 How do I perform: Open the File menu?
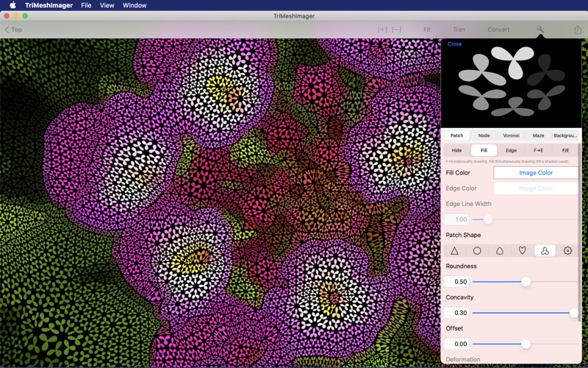[x=86, y=5]
